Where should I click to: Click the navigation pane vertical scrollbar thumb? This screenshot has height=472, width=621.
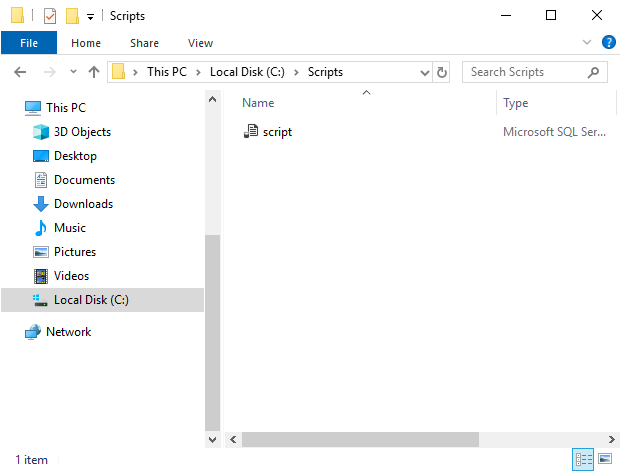click(212, 333)
